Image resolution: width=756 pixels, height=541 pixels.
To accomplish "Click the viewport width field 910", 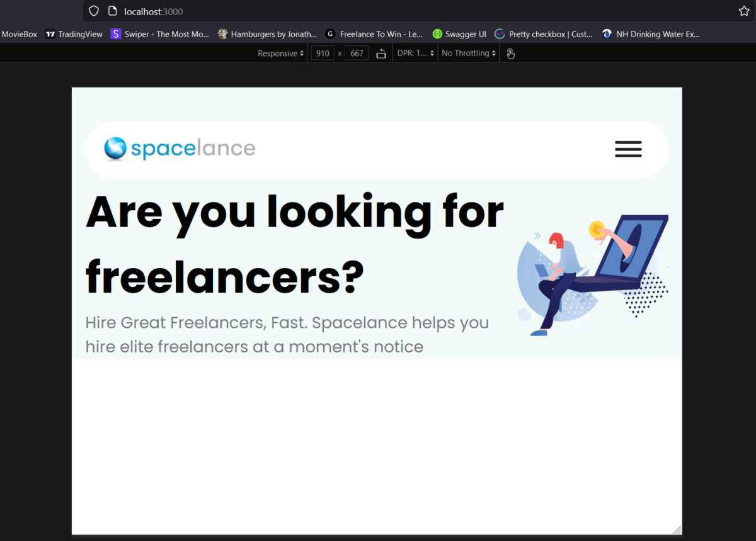I will coord(323,54).
